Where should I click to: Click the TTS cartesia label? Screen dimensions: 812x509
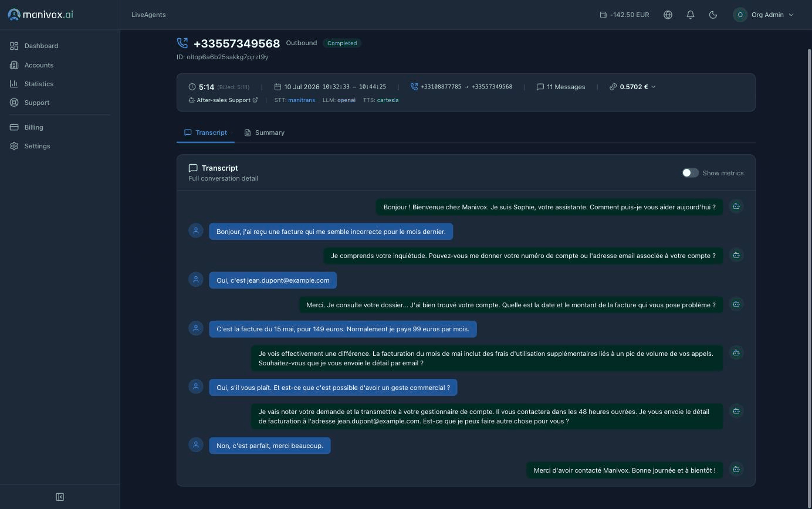(381, 100)
